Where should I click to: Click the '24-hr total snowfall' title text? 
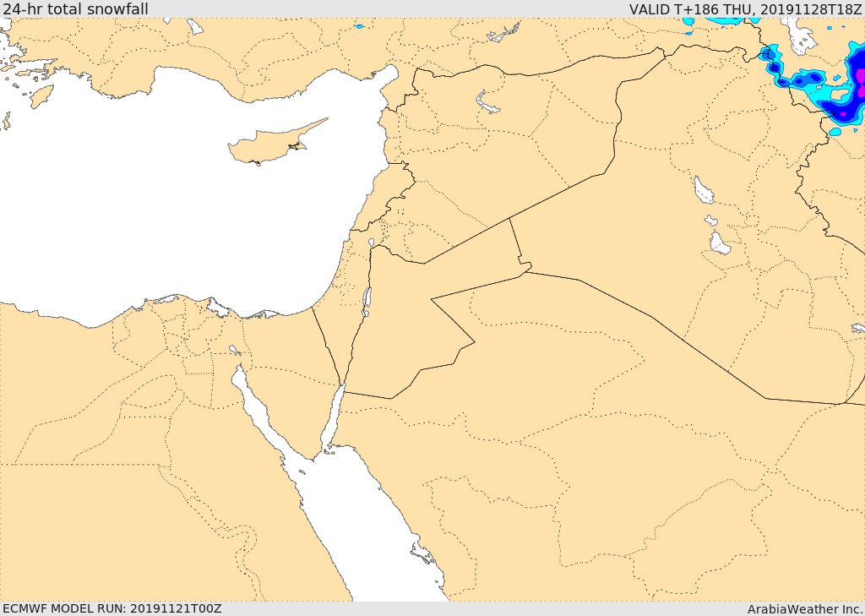click(x=75, y=8)
